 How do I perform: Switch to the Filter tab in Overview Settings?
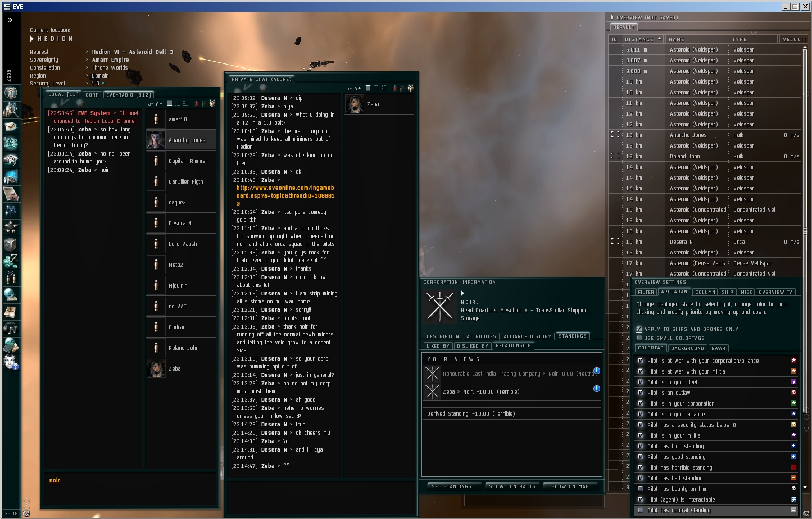pyautogui.click(x=646, y=292)
